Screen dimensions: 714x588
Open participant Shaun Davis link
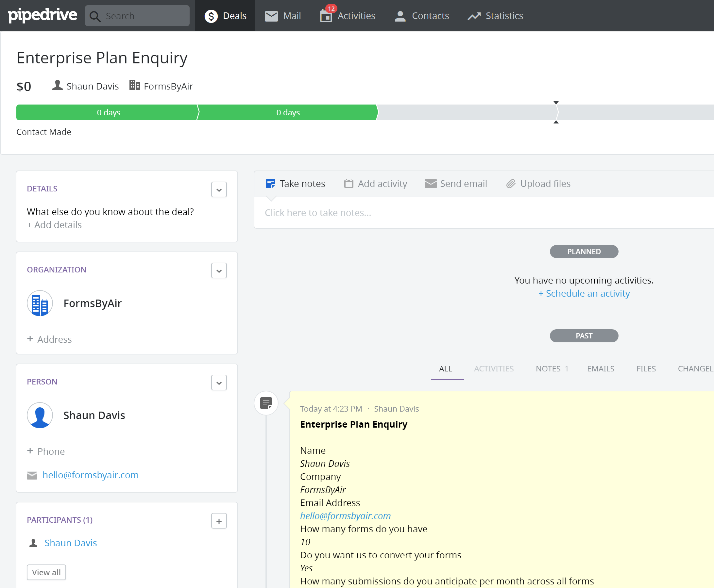click(71, 543)
